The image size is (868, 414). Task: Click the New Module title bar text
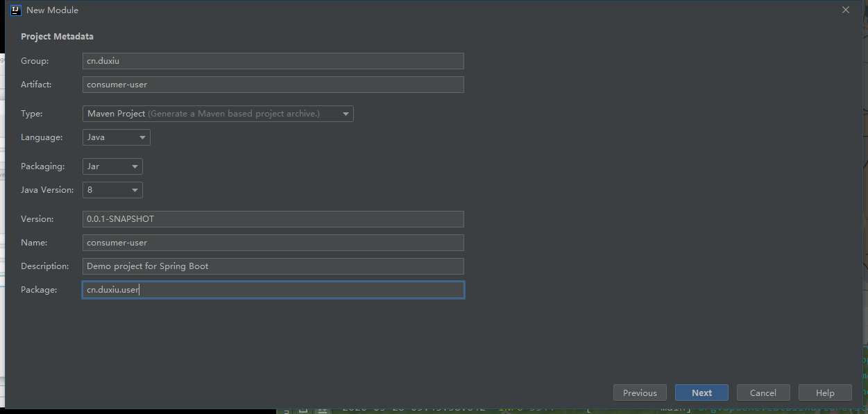pos(52,10)
